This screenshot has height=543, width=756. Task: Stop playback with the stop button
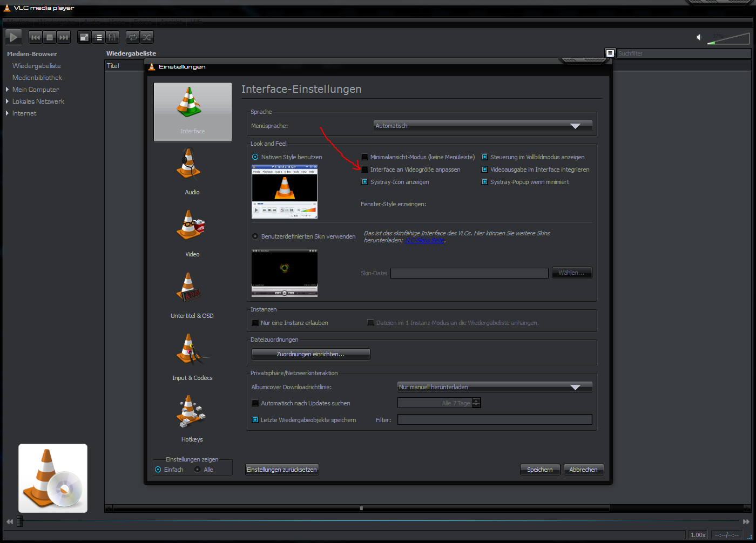coord(50,37)
